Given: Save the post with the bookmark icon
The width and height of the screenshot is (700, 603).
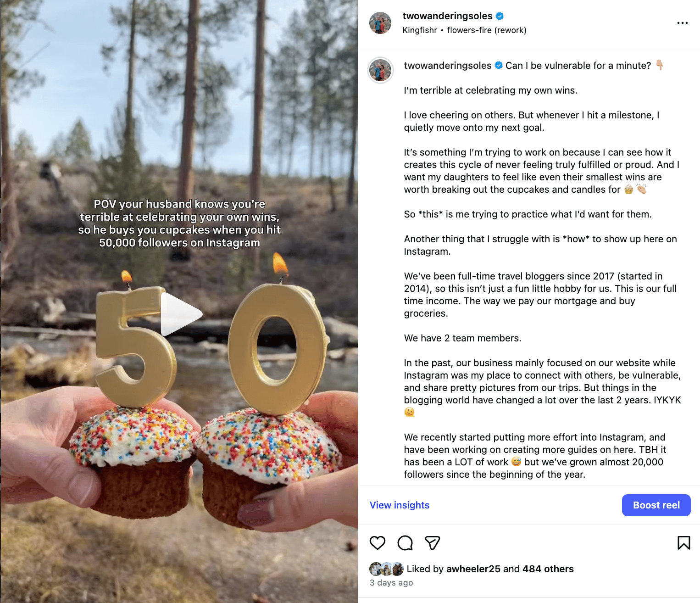Looking at the screenshot, I should point(683,543).
